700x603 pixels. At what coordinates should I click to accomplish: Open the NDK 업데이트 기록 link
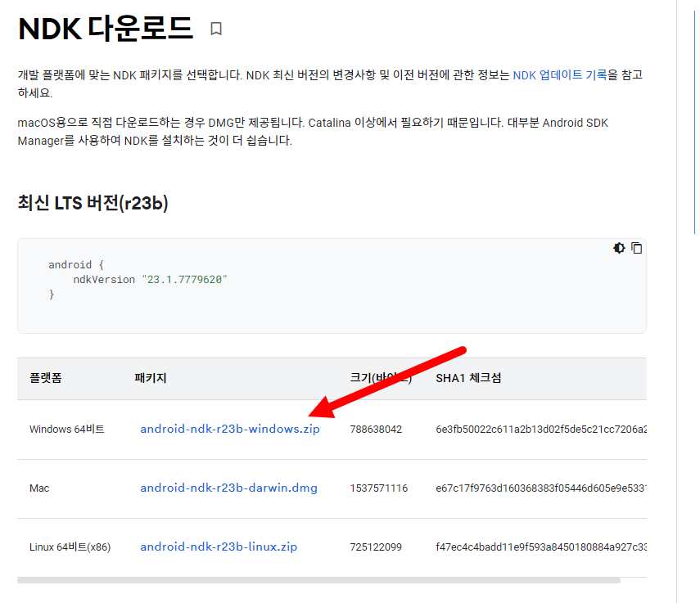click(x=560, y=75)
